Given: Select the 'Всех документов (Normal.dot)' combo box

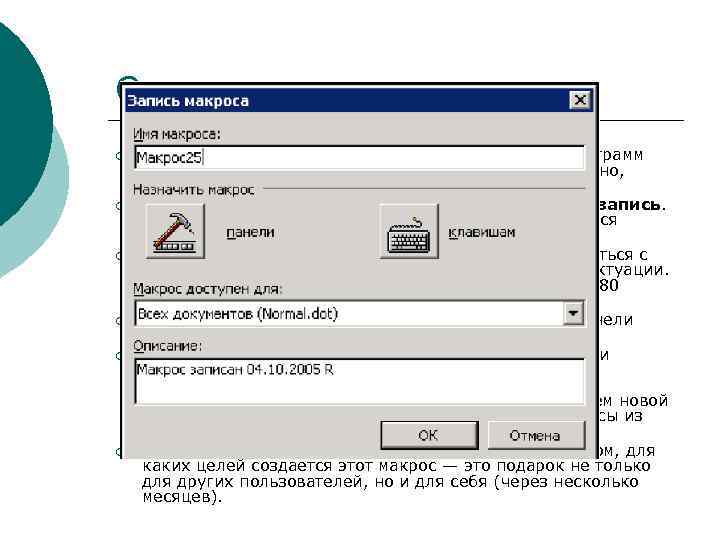Looking at the screenshot, I should [x=360, y=314].
